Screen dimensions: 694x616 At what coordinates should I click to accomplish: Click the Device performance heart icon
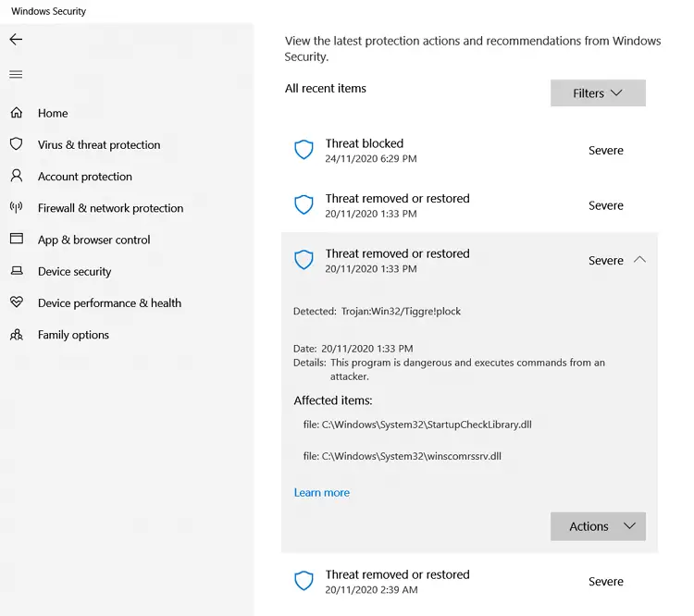(17, 302)
